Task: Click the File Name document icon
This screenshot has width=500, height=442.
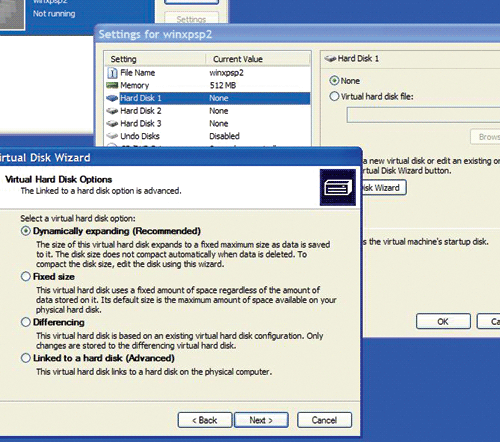Action: [112, 73]
